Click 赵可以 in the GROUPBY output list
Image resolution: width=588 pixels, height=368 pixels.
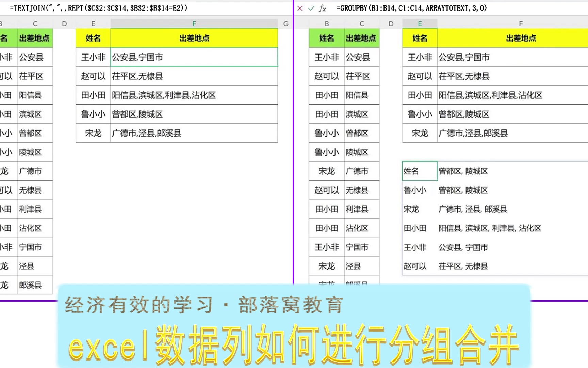415,266
